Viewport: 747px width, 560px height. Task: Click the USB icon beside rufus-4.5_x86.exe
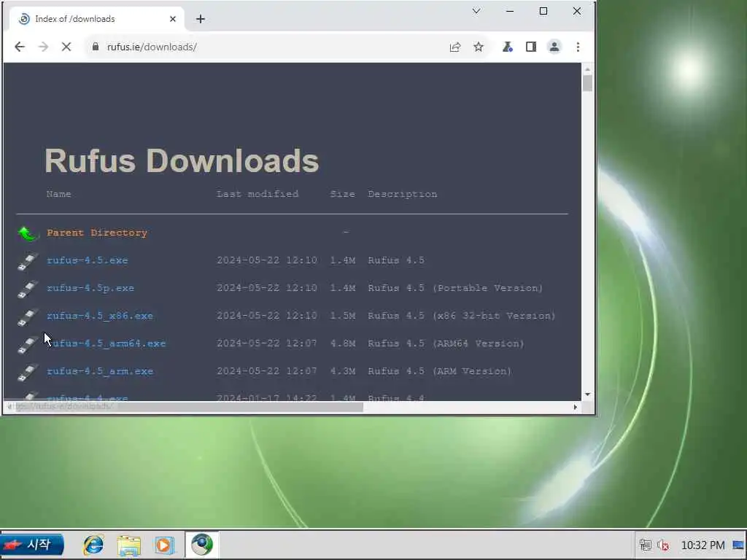[x=28, y=316]
